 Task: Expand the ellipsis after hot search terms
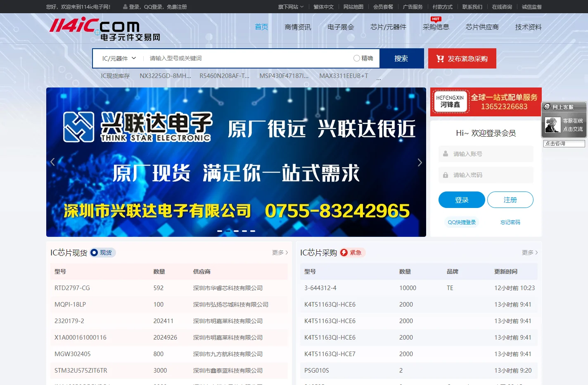(x=379, y=78)
